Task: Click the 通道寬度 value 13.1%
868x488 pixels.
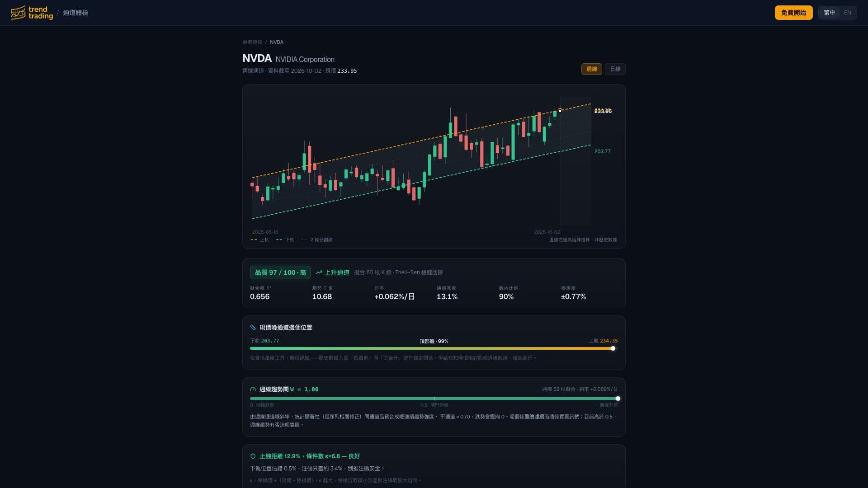Action: coord(447,297)
